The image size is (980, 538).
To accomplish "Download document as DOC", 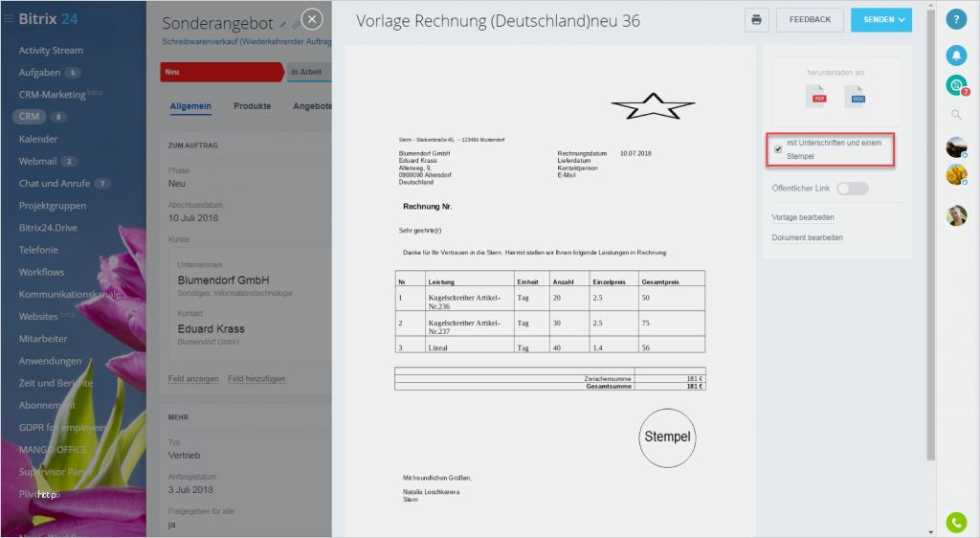I will (x=855, y=97).
